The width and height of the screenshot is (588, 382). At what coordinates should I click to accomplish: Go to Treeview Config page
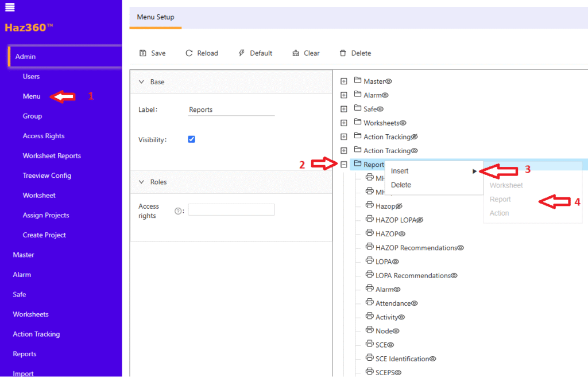click(47, 176)
